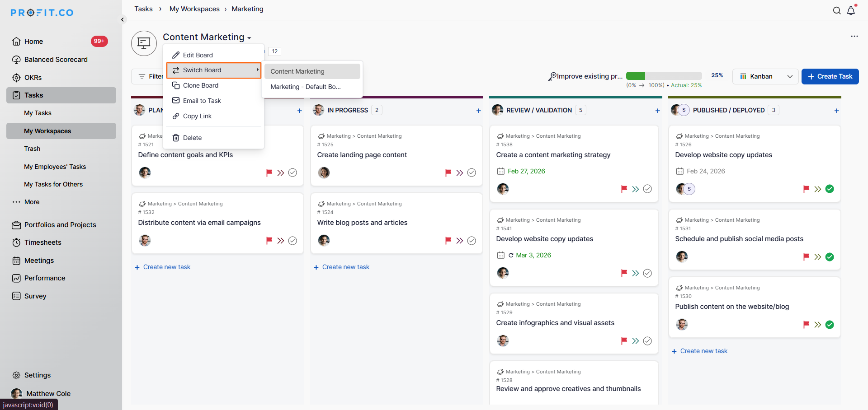Open the notifications bell
The width and height of the screenshot is (868, 410).
pyautogui.click(x=851, y=10)
